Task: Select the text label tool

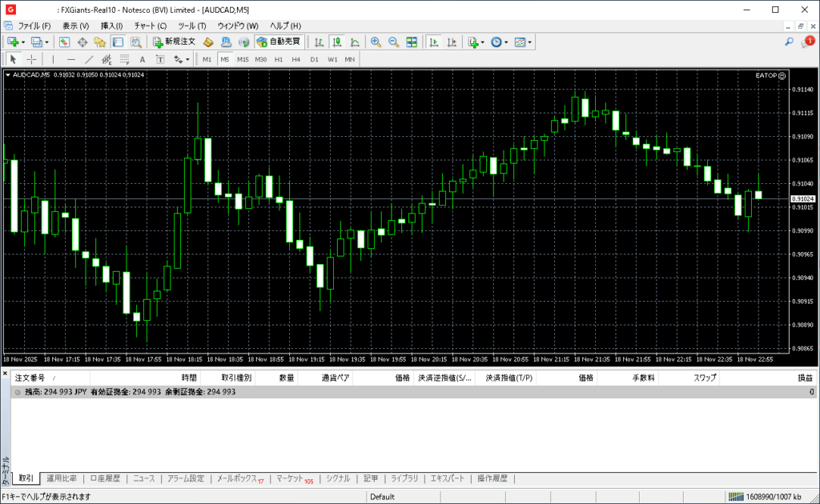Action: (x=143, y=59)
